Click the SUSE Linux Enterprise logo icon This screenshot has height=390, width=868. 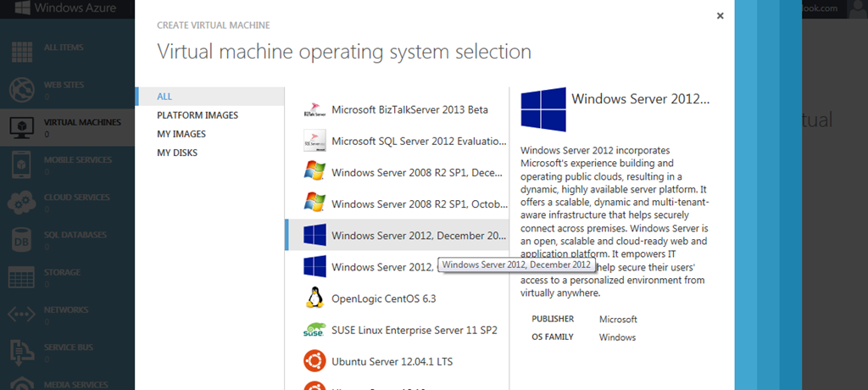(314, 330)
